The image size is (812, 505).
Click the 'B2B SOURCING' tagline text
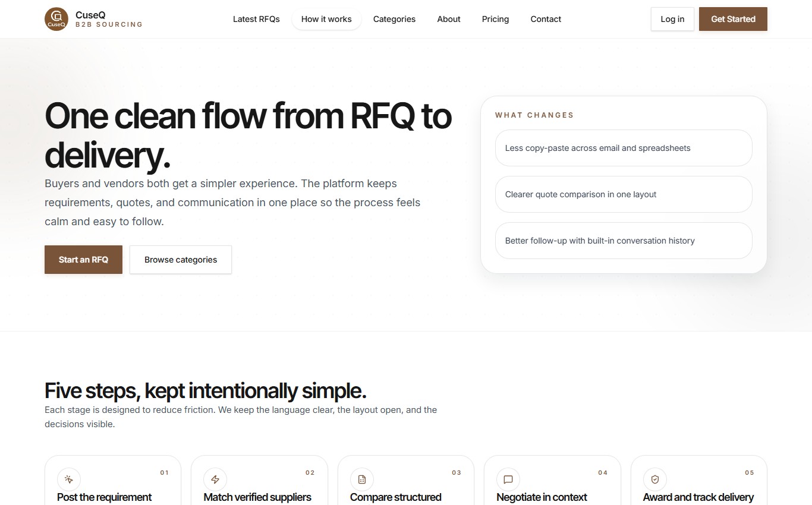[109, 25]
